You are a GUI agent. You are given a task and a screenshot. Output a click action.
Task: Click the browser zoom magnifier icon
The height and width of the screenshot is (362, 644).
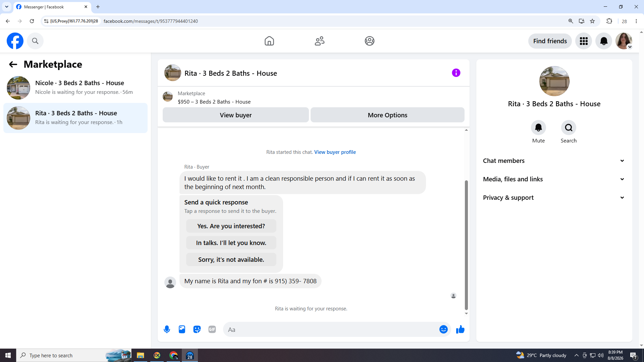pos(571,21)
